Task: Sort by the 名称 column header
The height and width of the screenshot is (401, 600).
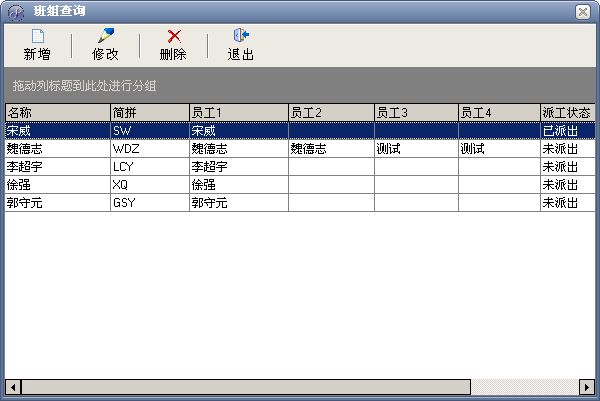Action: (x=57, y=112)
